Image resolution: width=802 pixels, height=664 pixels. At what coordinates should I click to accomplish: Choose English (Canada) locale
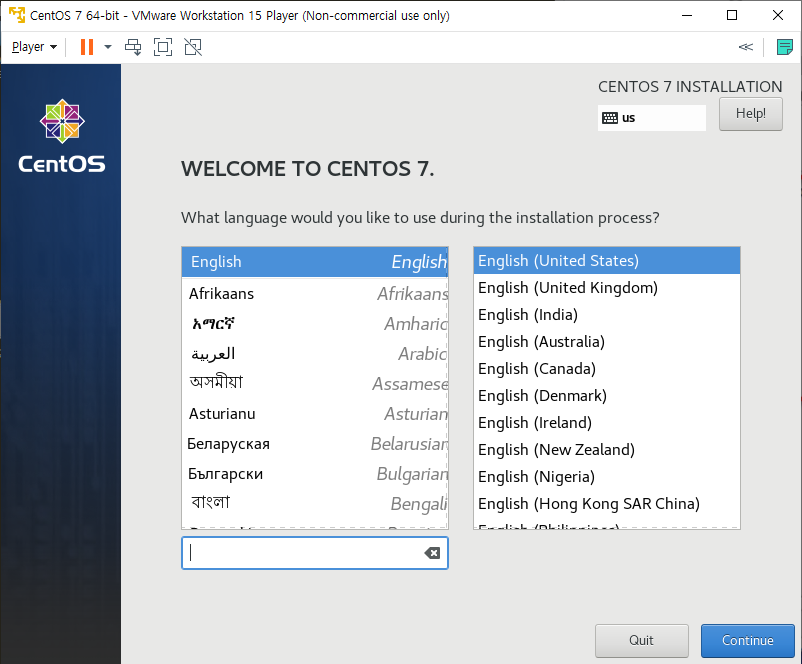pyautogui.click(x=607, y=369)
